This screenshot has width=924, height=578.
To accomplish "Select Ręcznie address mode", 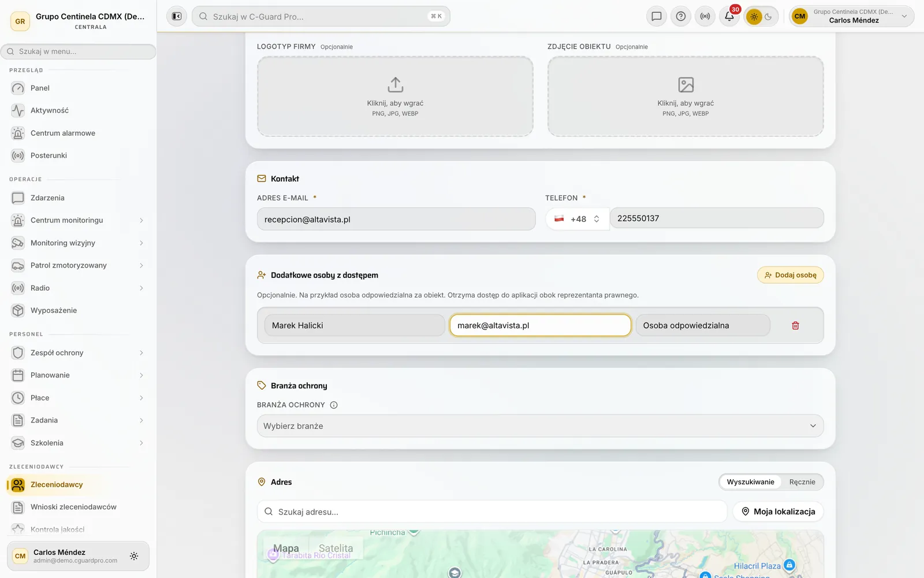I will click(802, 482).
